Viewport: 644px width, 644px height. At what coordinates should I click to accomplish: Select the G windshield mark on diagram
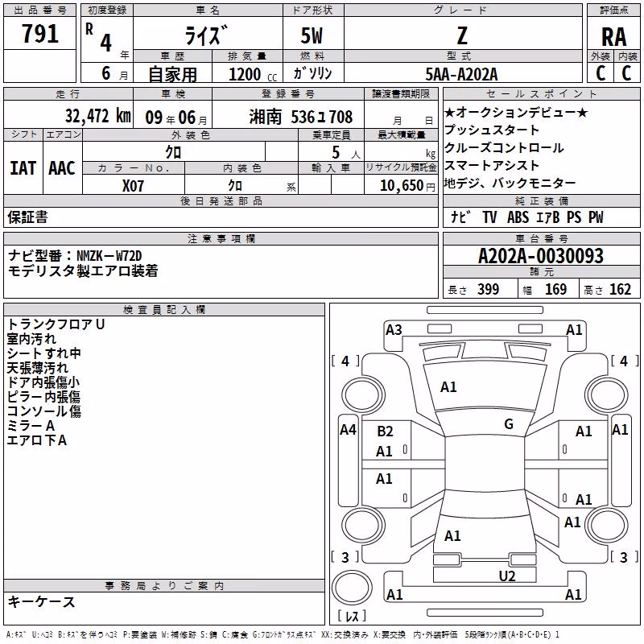[509, 424]
